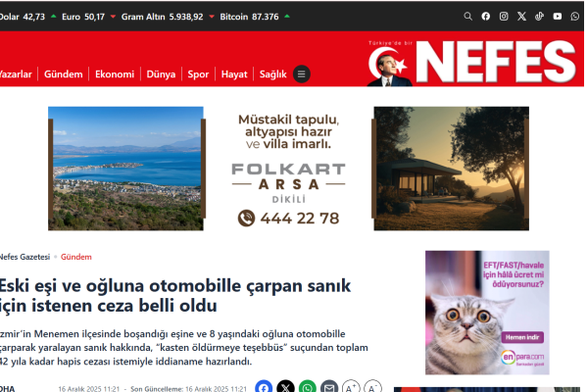Viewport: 588px width, 392px height.
Task: Open the Instagram icon in top bar
Action: tap(504, 16)
